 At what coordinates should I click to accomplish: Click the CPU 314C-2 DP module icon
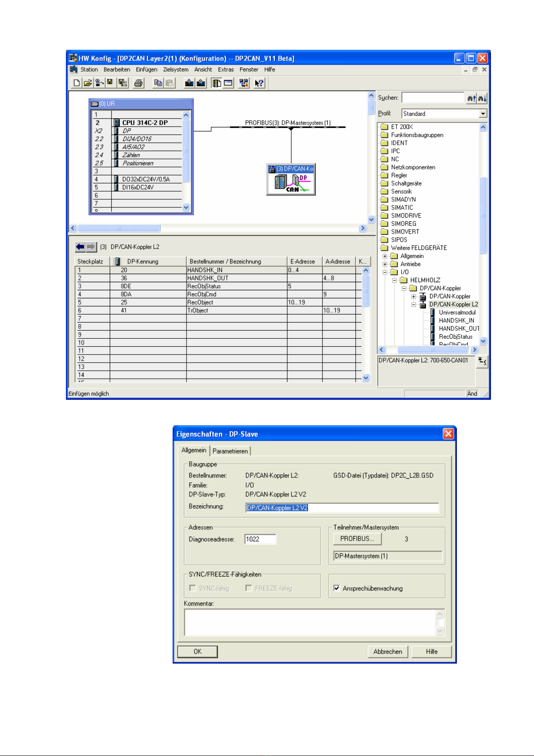[117, 122]
